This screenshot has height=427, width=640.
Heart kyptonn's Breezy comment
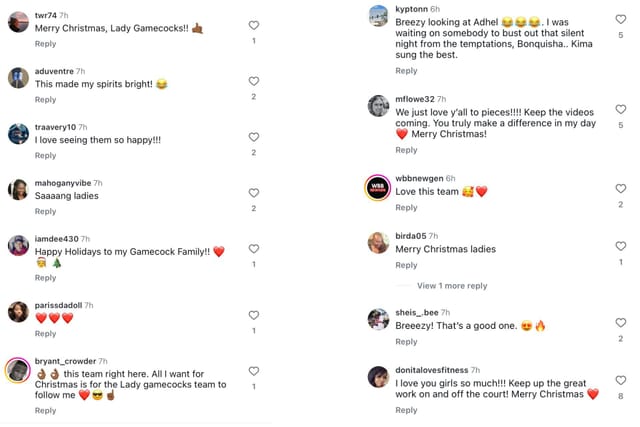pyautogui.click(x=620, y=19)
